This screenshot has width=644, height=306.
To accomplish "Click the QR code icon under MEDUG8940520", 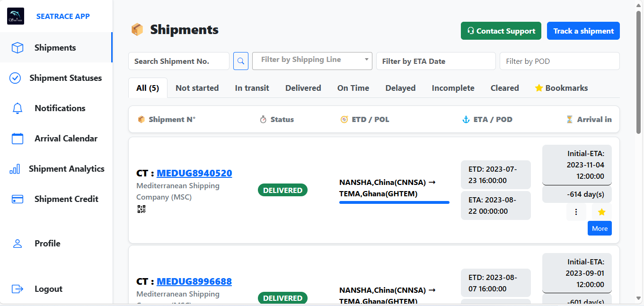I will coord(141,209).
